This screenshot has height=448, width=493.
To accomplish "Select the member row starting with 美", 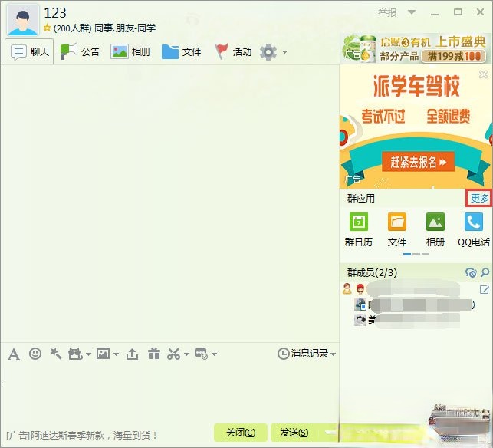I will (415, 320).
